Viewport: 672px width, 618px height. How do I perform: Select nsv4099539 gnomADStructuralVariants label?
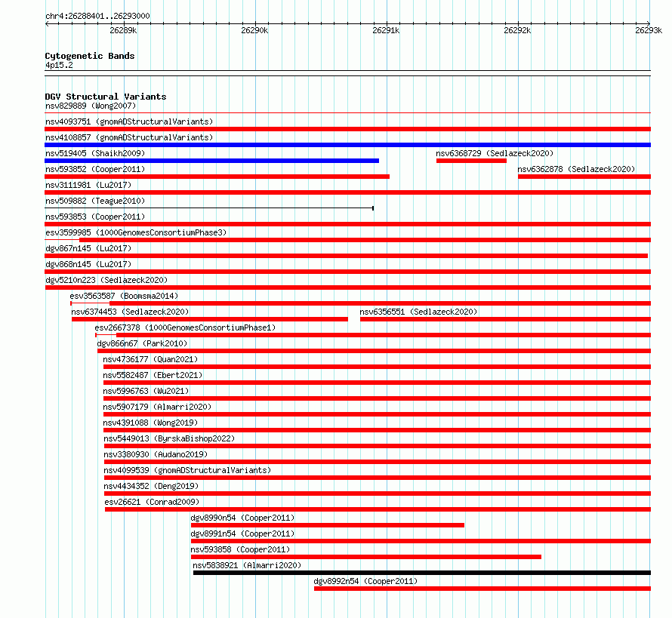click(x=188, y=470)
